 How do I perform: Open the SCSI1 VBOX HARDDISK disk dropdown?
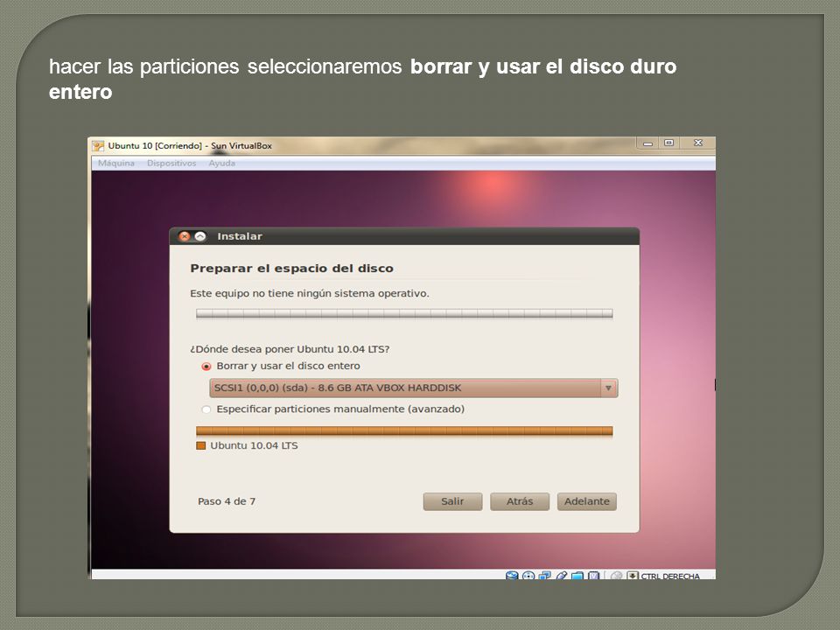pyautogui.click(x=414, y=388)
